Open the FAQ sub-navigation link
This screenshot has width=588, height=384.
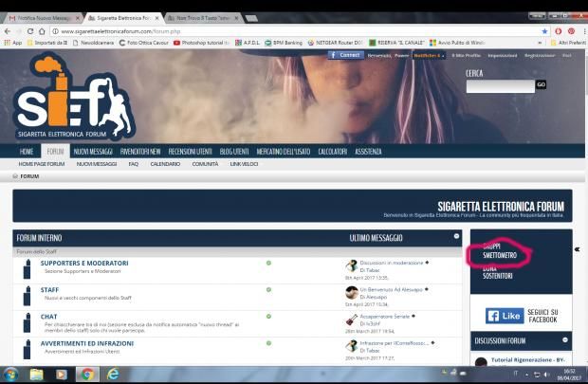pyautogui.click(x=134, y=164)
